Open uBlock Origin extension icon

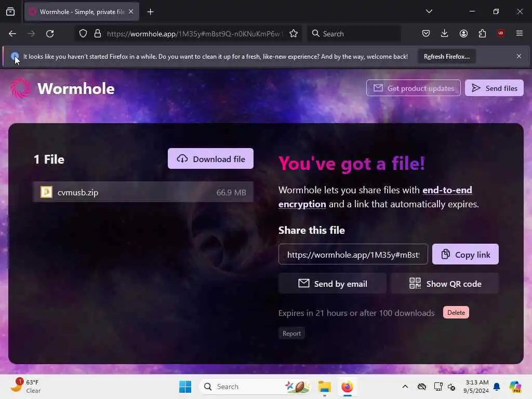(500, 33)
